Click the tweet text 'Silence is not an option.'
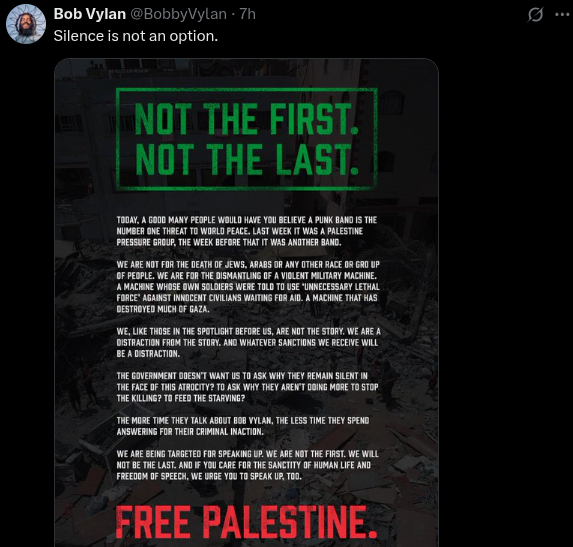This screenshot has height=547, width=573. coord(136,36)
